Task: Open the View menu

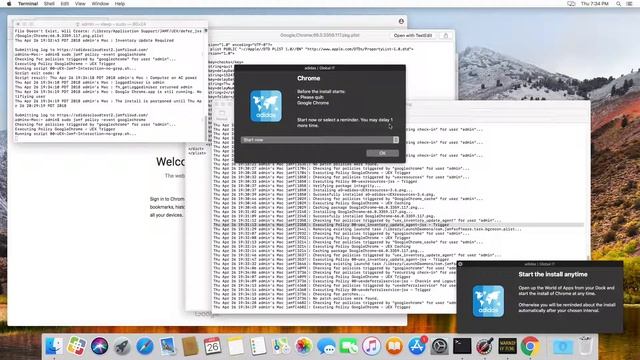Action: coord(80,4)
